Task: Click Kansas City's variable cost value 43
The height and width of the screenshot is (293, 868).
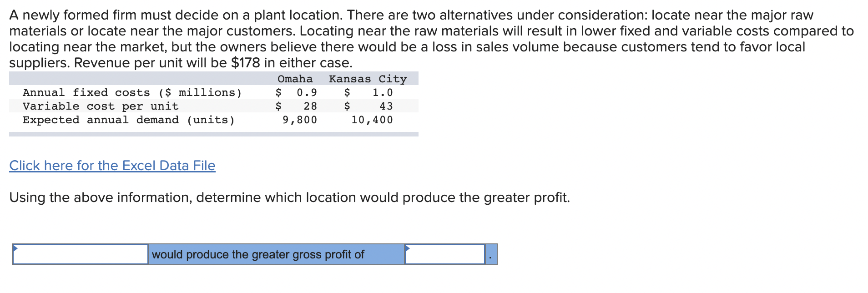Action: tap(386, 106)
